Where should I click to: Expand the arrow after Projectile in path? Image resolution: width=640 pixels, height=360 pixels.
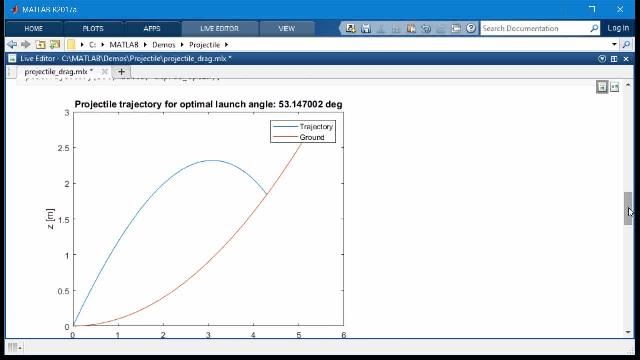tap(227, 45)
